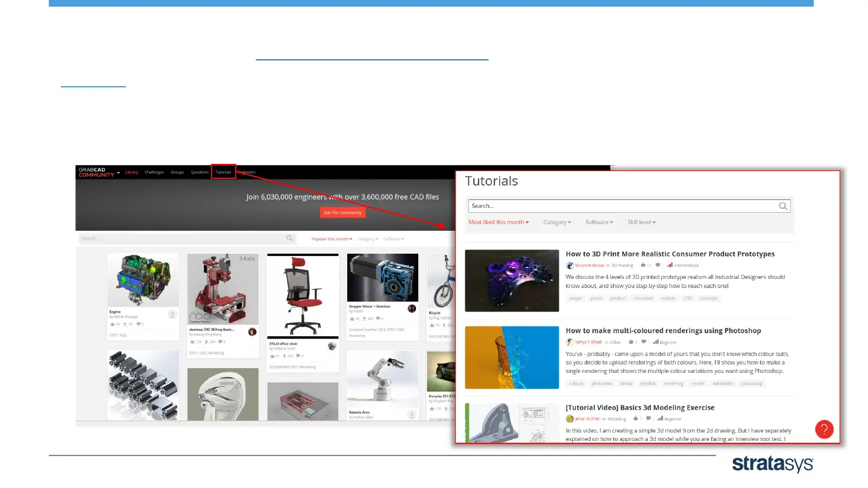
Task: Click the comment icon on the Engine card
Action: click(139, 324)
